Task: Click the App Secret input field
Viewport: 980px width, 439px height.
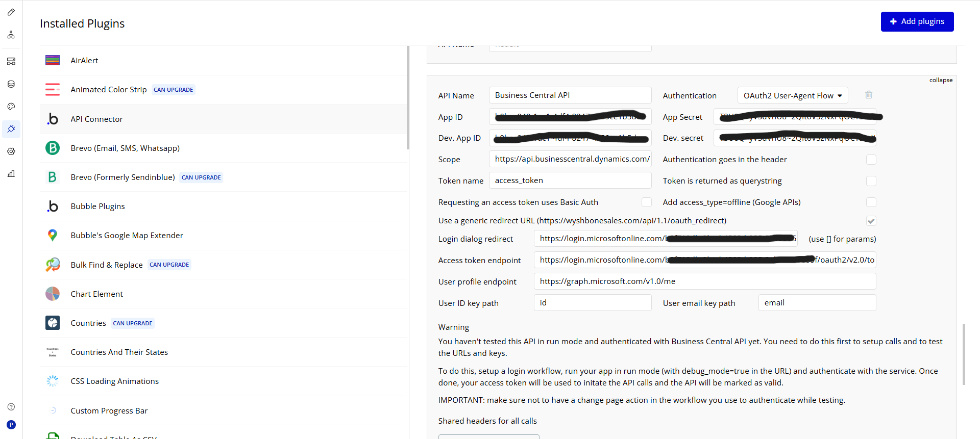Action: [795, 117]
